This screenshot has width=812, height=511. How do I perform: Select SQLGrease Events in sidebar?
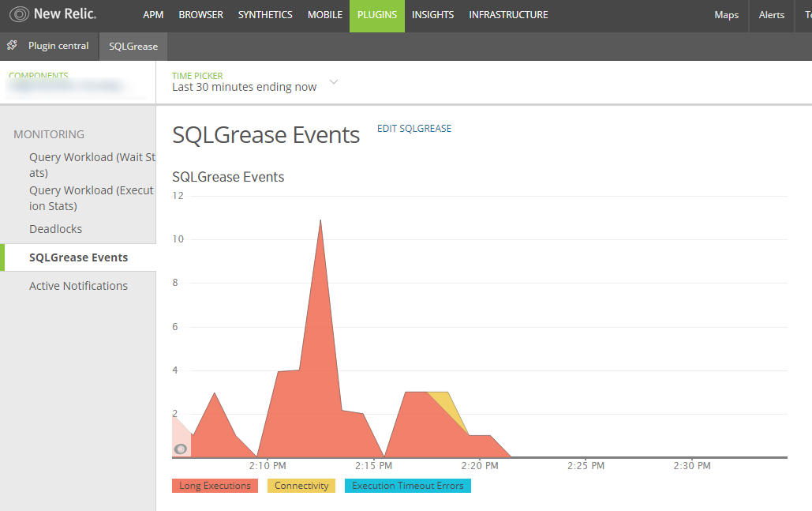point(78,257)
